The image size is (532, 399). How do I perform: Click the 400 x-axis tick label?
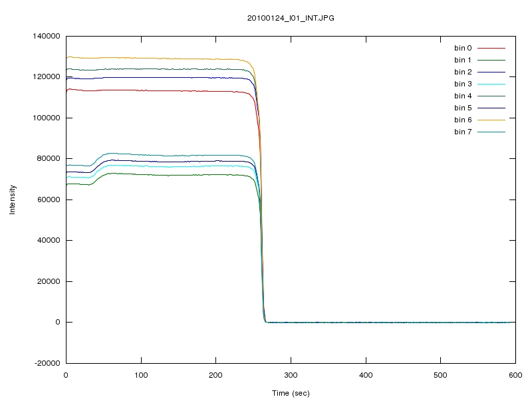366,375
